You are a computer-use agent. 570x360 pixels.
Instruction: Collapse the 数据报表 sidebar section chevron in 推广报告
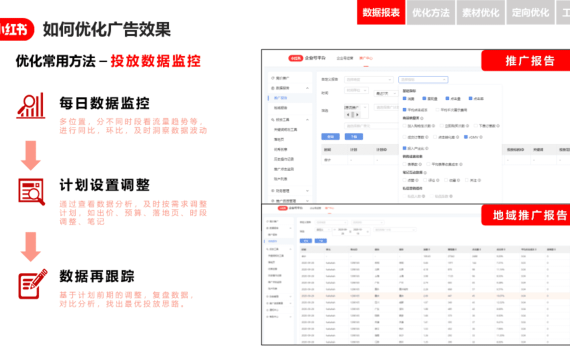coord(307,88)
